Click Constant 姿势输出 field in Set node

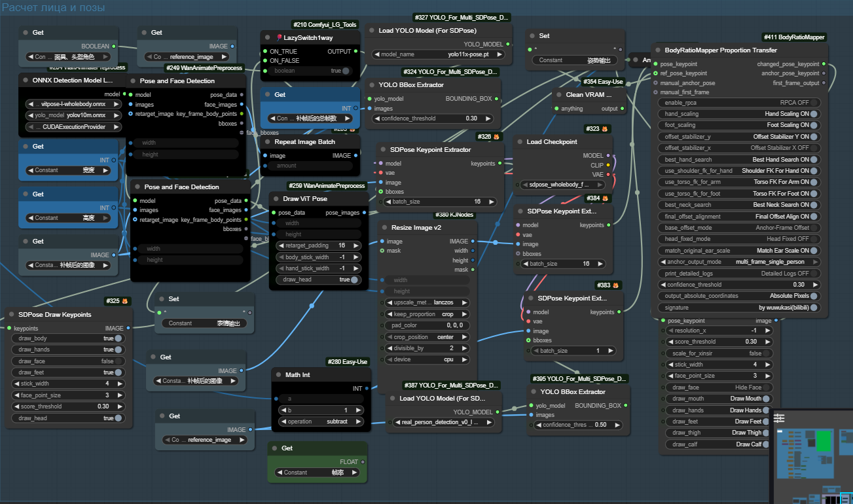tap(575, 60)
